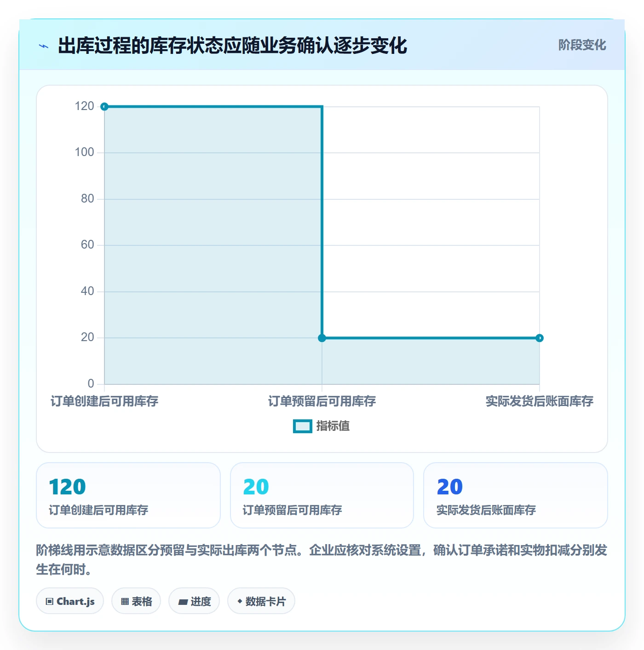Click the 进度 tag chip

(194, 601)
